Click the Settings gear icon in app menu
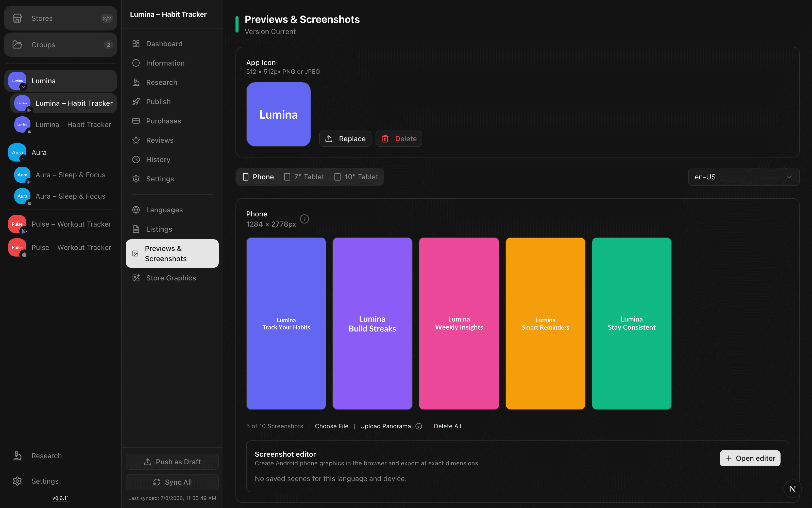 pos(136,179)
